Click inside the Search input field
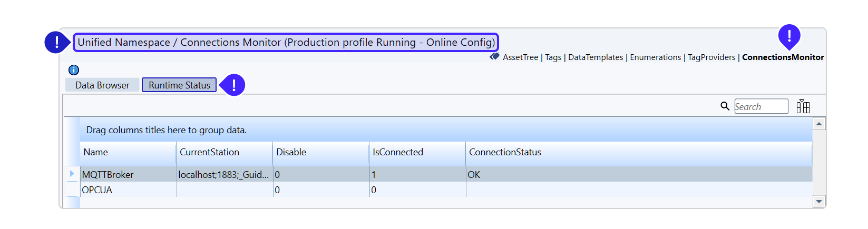The image size is (868, 229). (x=760, y=107)
